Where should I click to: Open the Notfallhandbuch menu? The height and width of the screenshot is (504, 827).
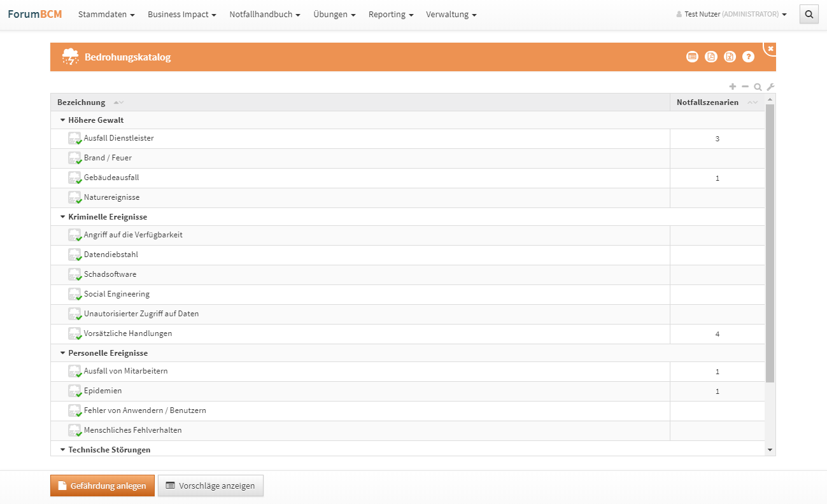(265, 14)
